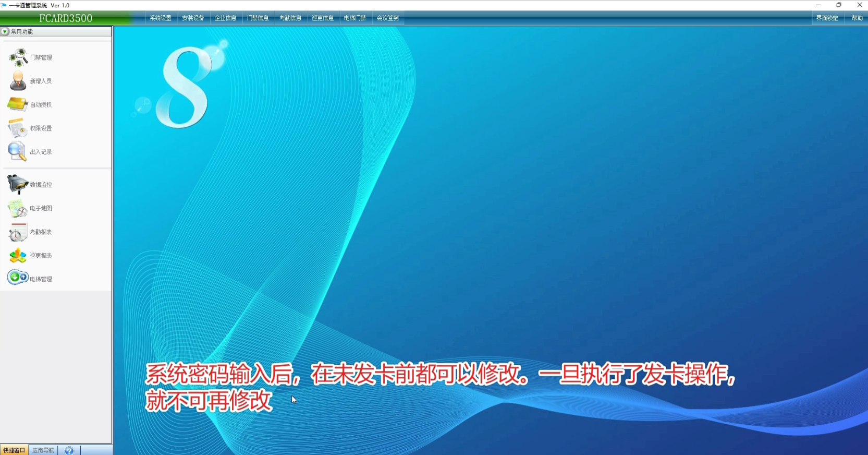Open 巡更报表 patrol report icon
The height and width of the screenshot is (455, 868).
(x=17, y=255)
